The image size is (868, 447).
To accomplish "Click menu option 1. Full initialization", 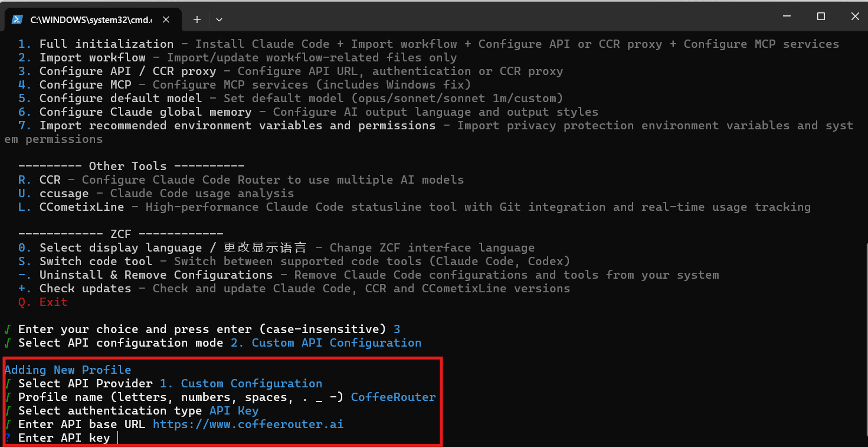I will click(x=96, y=44).
